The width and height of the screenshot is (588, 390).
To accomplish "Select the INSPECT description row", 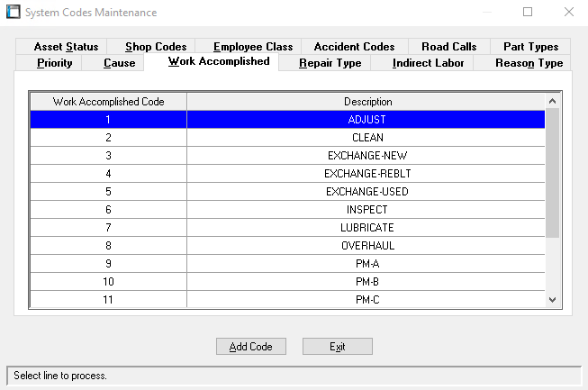I will click(367, 210).
